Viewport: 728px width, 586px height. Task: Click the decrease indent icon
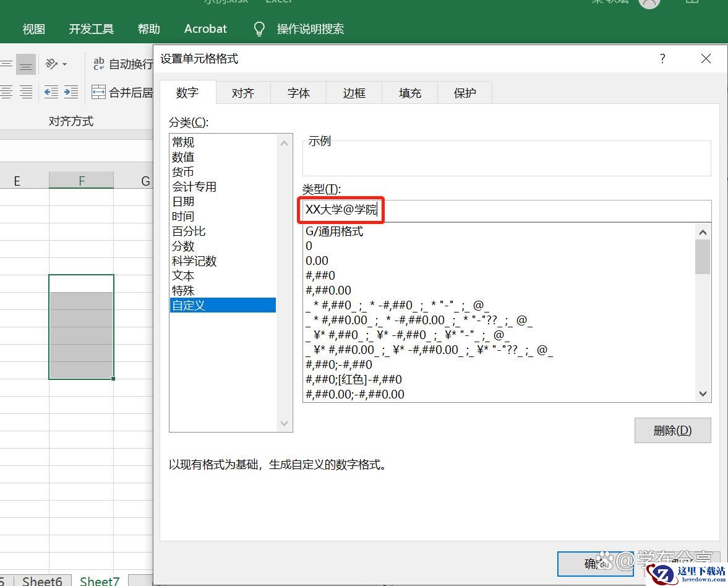click(51, 93)
